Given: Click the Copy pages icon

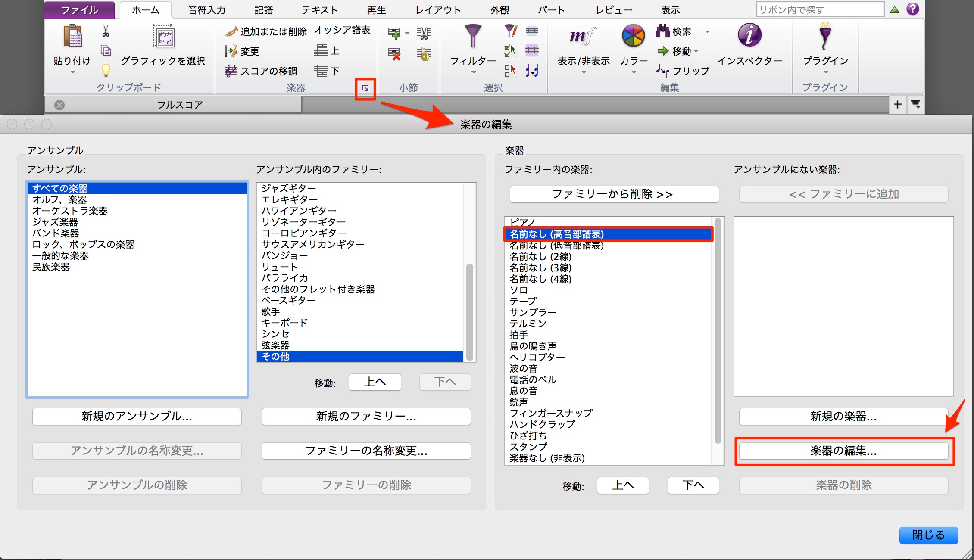Looking at the screenshot, I should (x=106, y=51).
